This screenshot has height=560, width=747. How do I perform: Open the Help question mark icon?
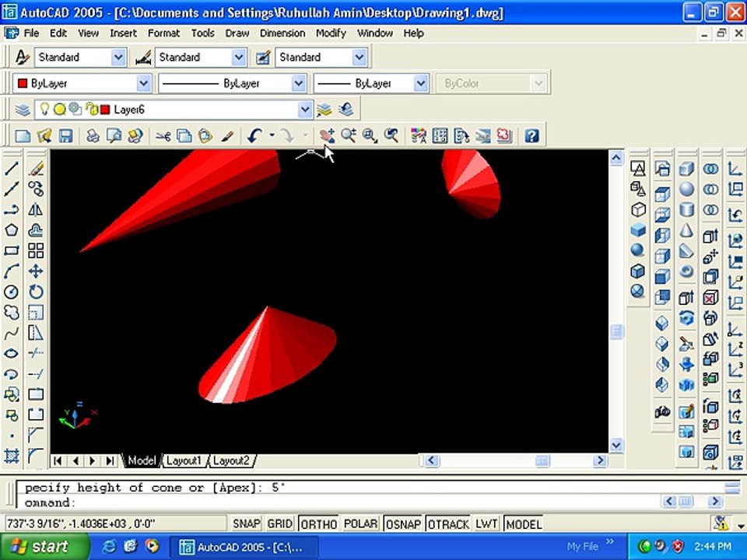tap(531, 136)
